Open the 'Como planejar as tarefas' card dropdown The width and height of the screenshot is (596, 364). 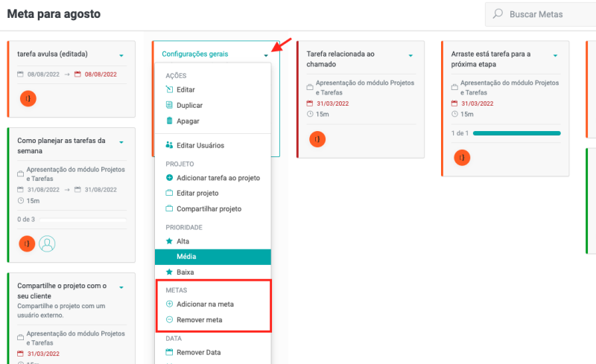coord(121,142)
